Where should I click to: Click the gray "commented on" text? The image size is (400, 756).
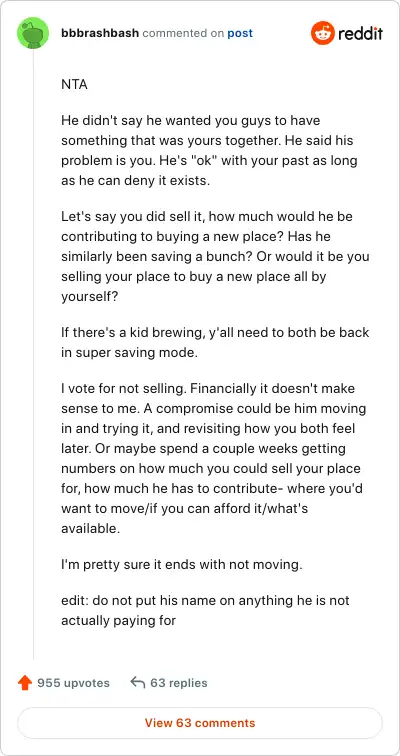click(x=184, y=33)
